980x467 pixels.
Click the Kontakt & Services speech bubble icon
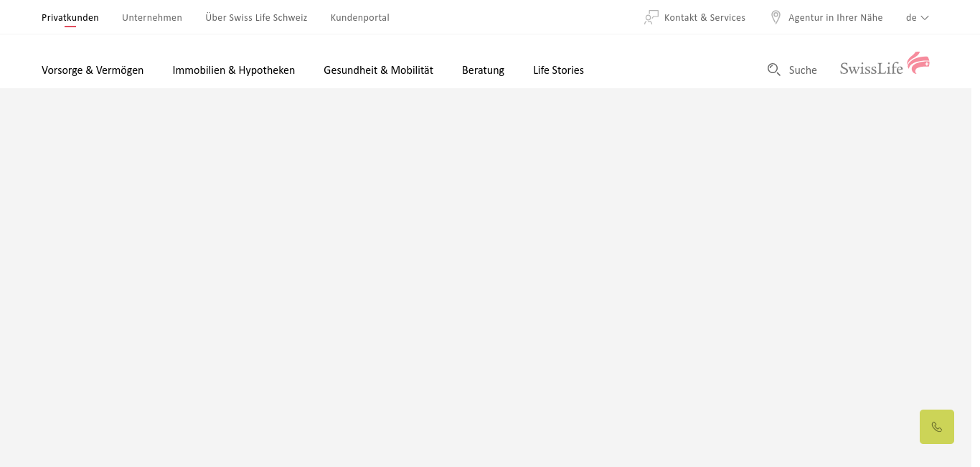click(651, 17)
